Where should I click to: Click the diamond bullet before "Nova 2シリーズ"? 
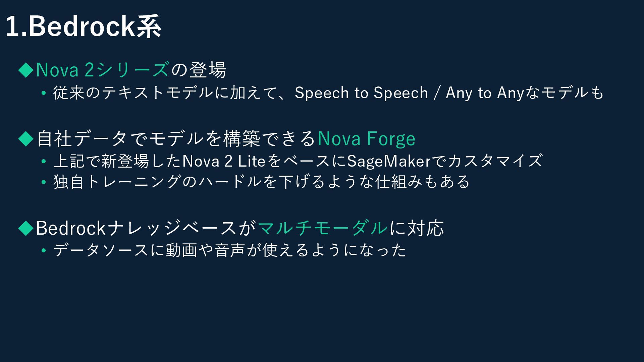coord(26,70)
